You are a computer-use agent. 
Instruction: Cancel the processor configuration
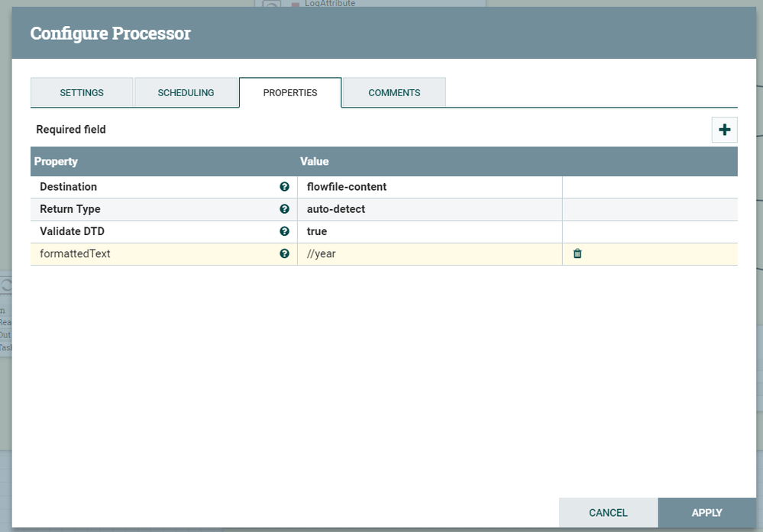tap(608, 513)
